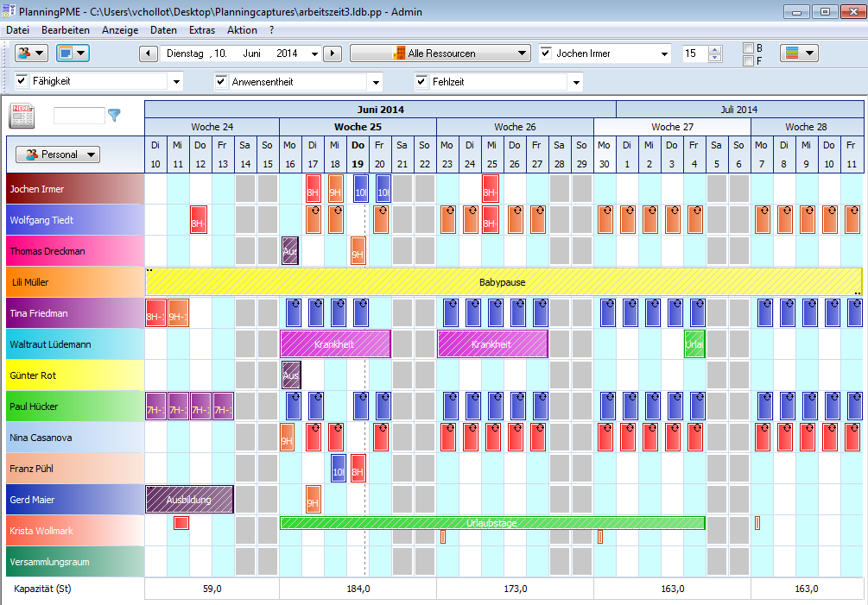Expand the Fehlzeit dropdown list

(x=575, y=82)
